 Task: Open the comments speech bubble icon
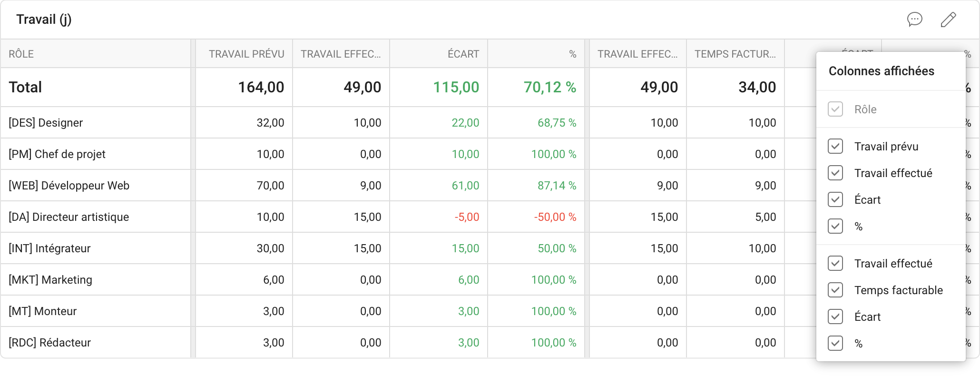pyautogui.click(x=914, y=20)
